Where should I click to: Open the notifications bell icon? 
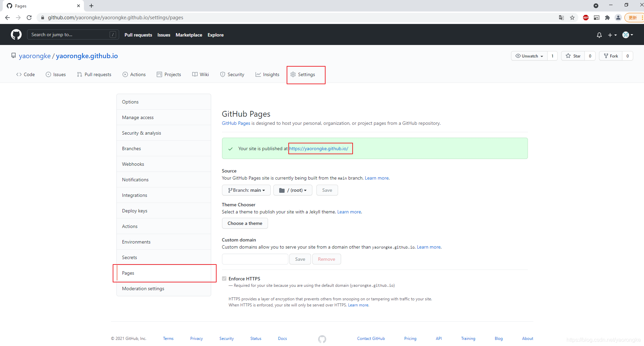pos(599,35)
